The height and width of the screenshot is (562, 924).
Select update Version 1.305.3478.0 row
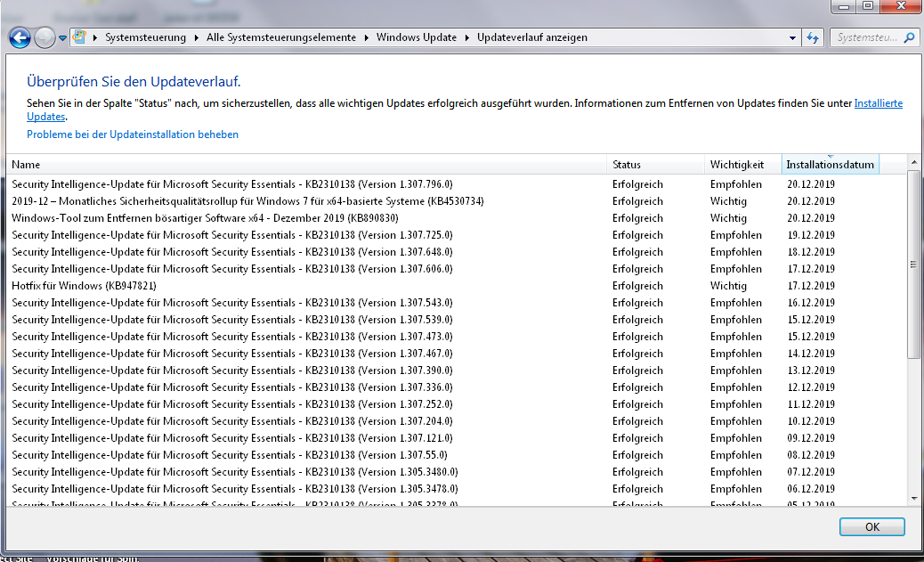click(457, 489)
